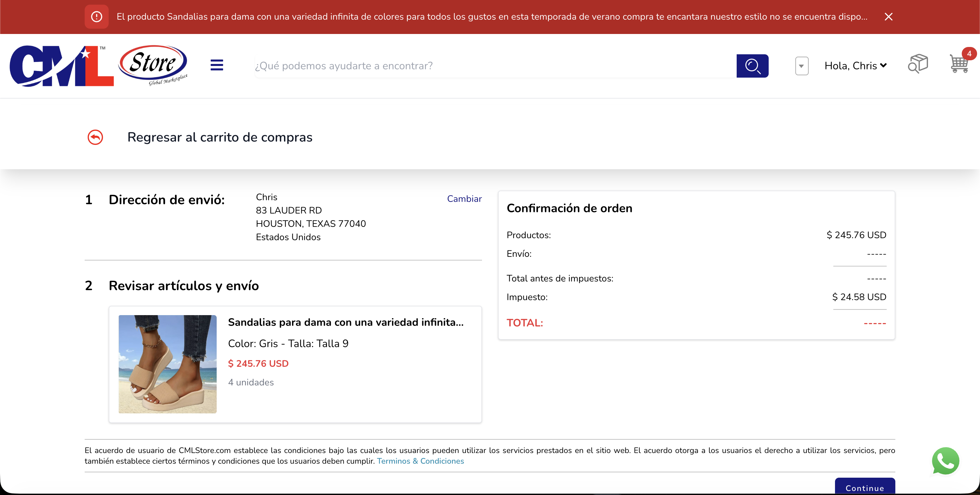Click the cart item count badge

pyautogui.click(x=969, y=54)
